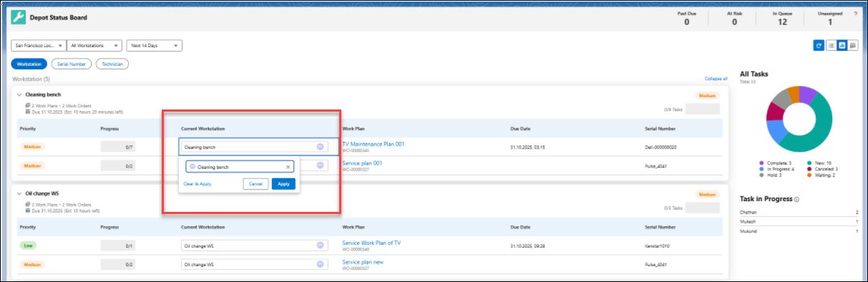
Task: Click the Oil change WS field in the Service plan new row
Action: 254,264
